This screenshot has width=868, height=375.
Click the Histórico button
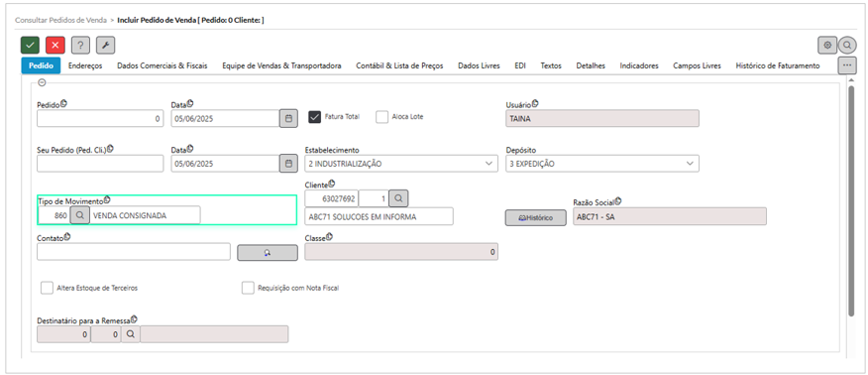click(535, 217)
